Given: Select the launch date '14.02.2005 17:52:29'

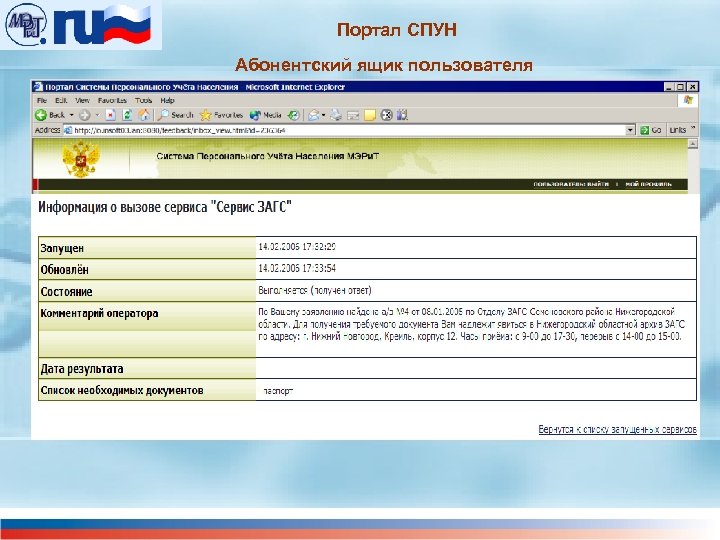Looking at the screenshot, I should pyautogui.click(x=297, y=247).
